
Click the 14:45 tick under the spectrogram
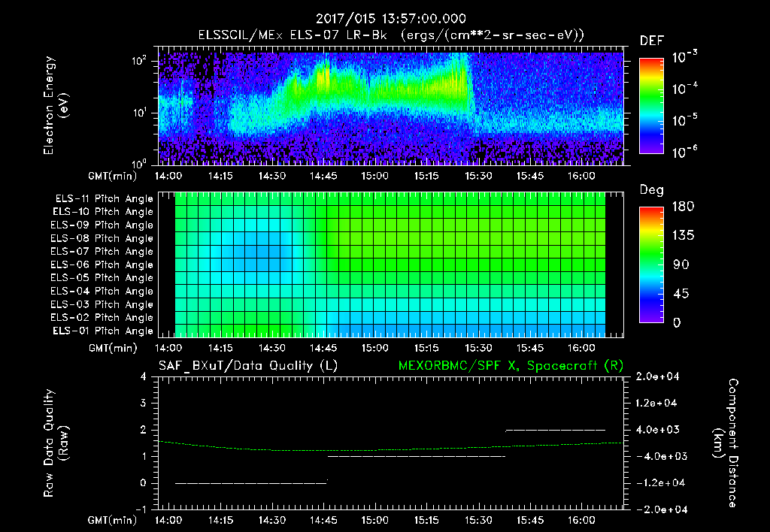(x=323, y=176)
